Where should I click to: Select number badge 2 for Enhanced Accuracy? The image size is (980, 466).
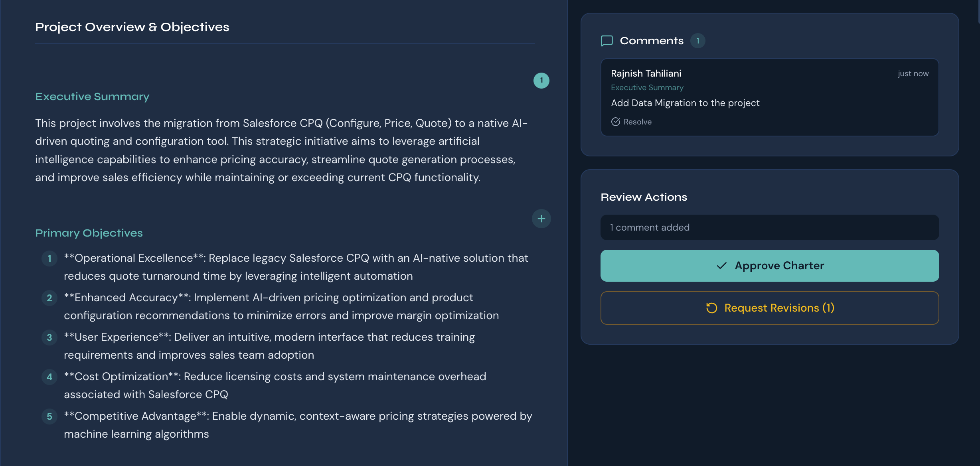(49, 298)
